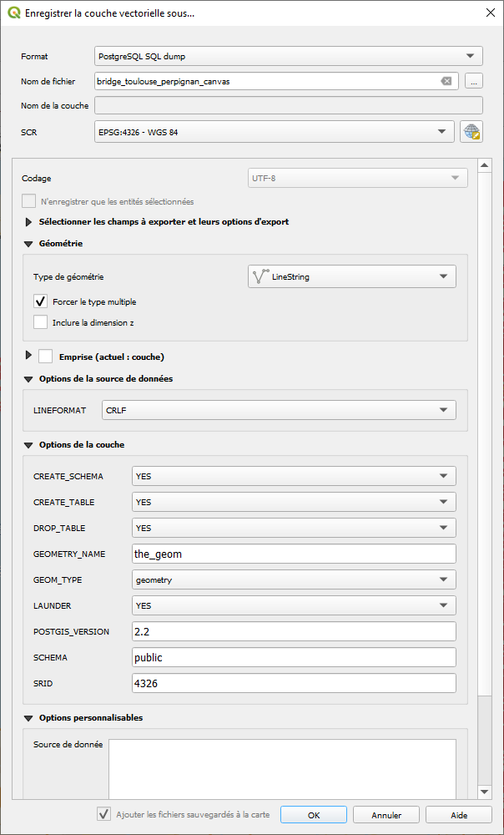Open the Type de géométrie LineString dropdown

352,276
